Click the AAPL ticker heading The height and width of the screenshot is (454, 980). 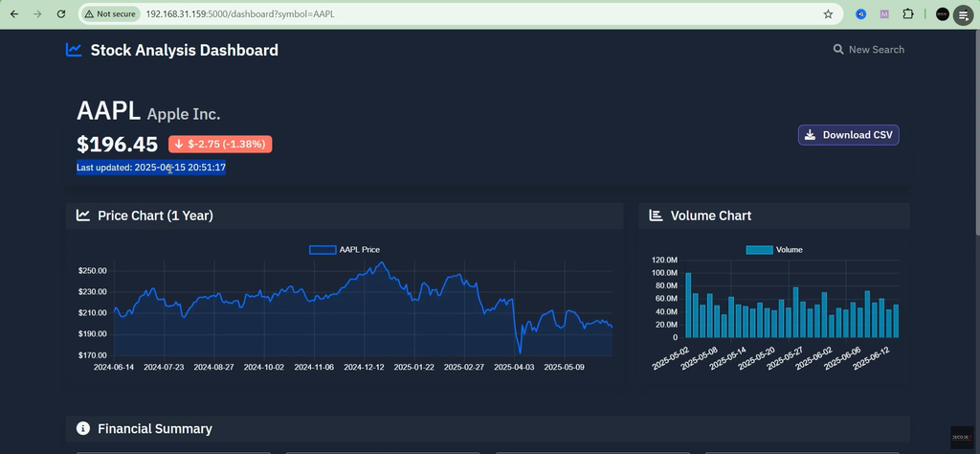tap(108, 112)
